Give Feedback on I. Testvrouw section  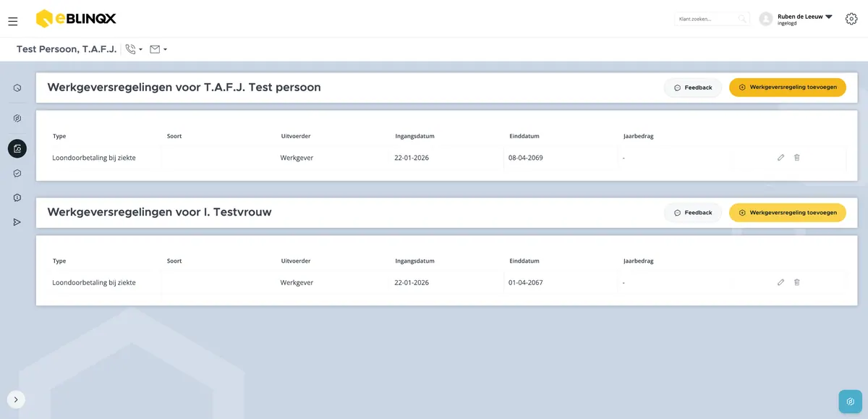tap(693, 213)
